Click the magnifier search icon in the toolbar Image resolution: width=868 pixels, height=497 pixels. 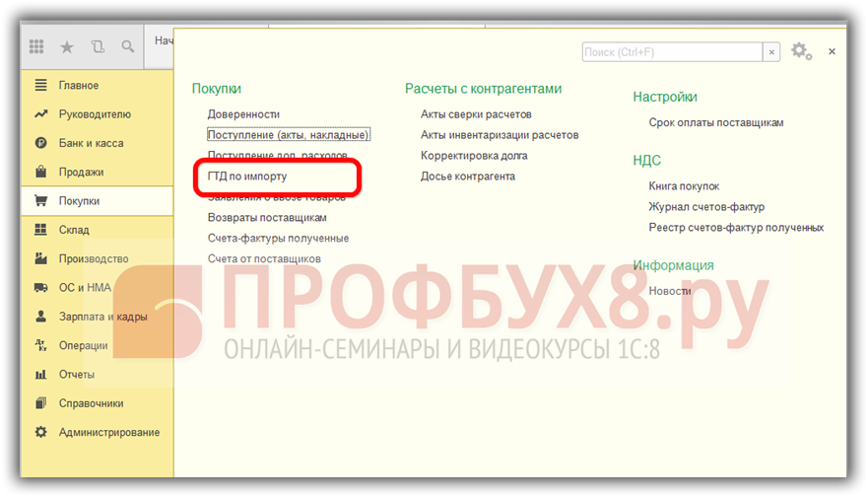tap(127, 46)
